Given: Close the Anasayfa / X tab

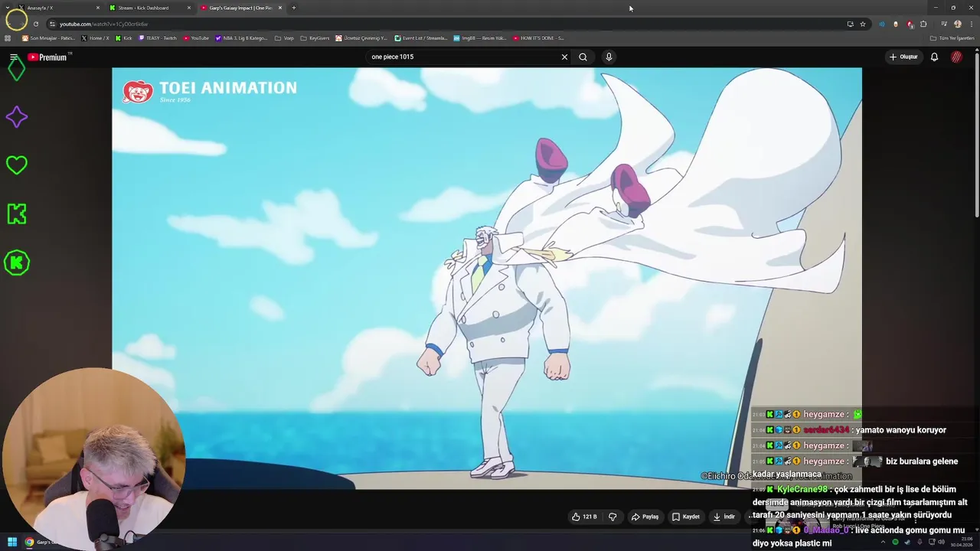Looking at the screenshot, I should [98, 8].
